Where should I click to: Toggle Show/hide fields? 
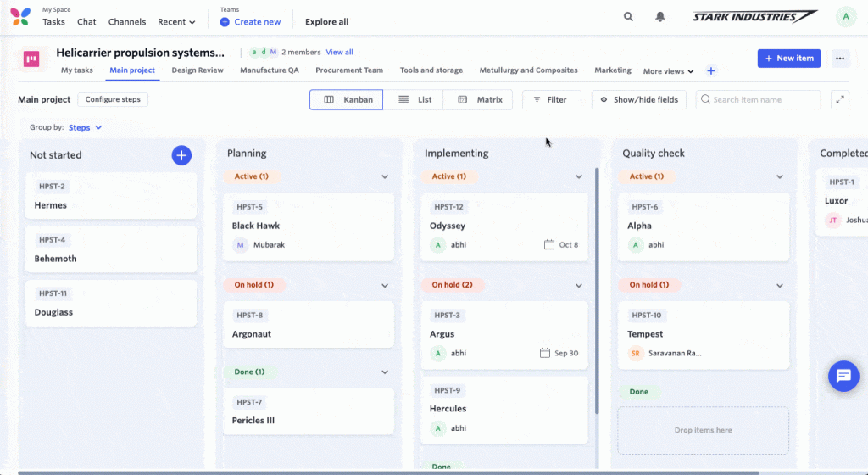[x=639, y=99]
